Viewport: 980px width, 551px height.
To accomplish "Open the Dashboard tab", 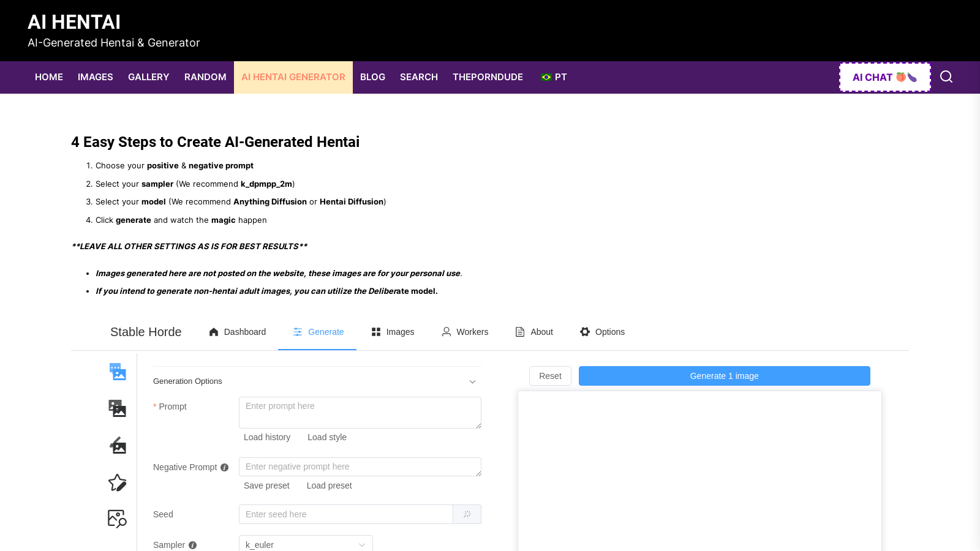I will pos(238,332).
